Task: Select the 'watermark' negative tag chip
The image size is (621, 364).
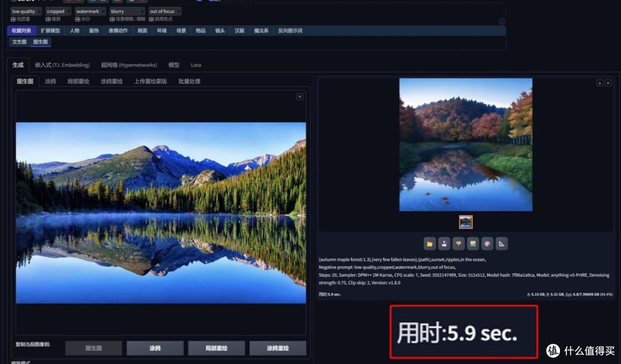Action: click(x=90, y=12)
